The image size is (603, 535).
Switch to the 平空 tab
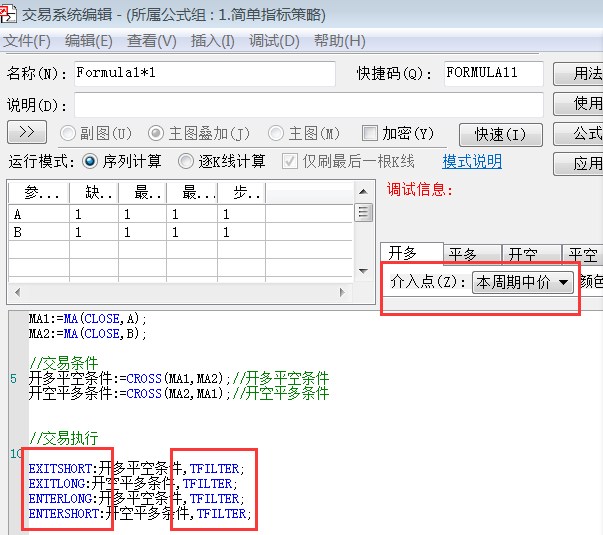(x=582, y=255)
